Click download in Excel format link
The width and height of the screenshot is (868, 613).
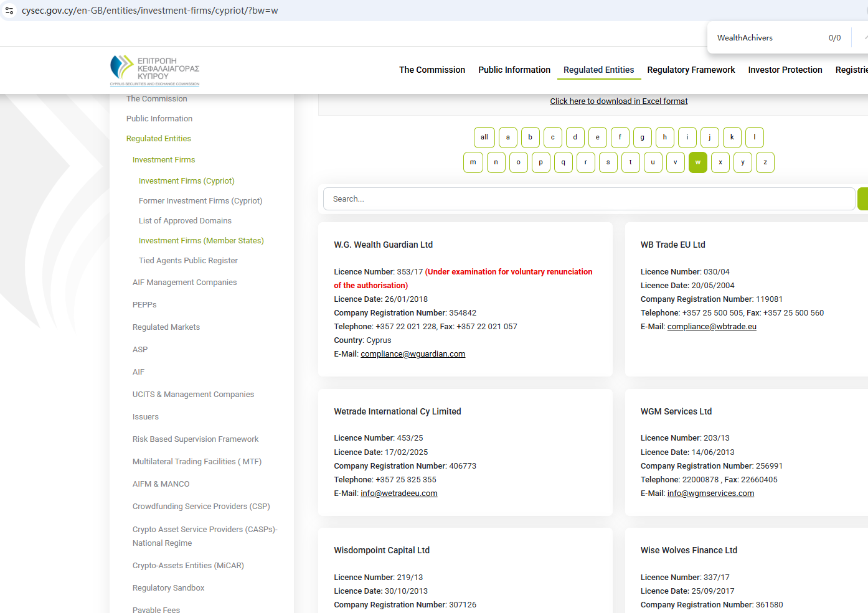pos(618,101)
